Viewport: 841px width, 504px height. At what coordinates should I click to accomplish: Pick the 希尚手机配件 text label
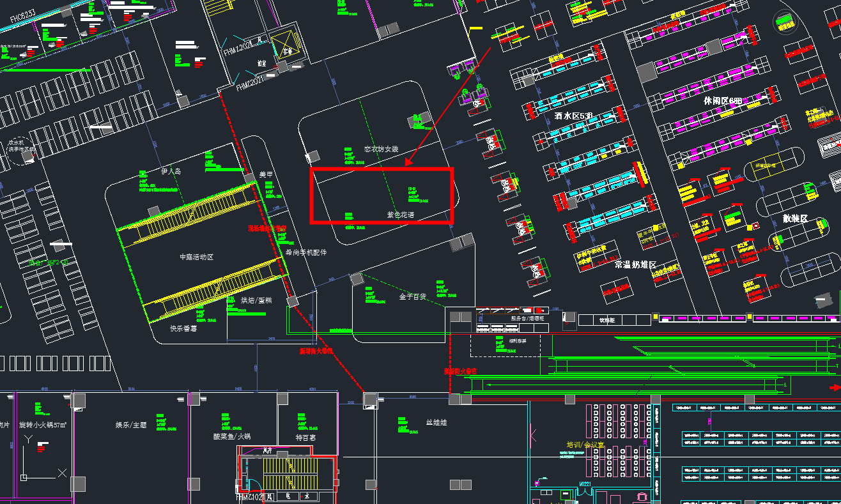click(x=305, y=252)
